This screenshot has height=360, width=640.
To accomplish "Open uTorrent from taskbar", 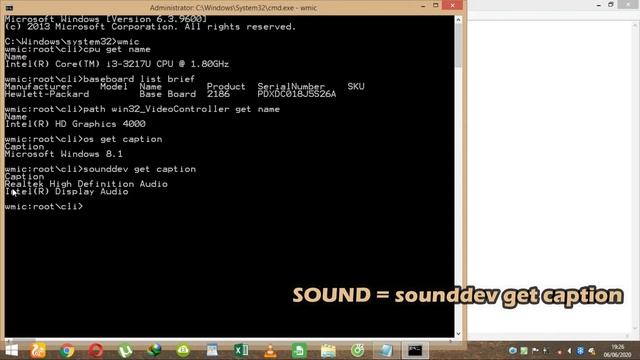I will [x=125, y=351].
